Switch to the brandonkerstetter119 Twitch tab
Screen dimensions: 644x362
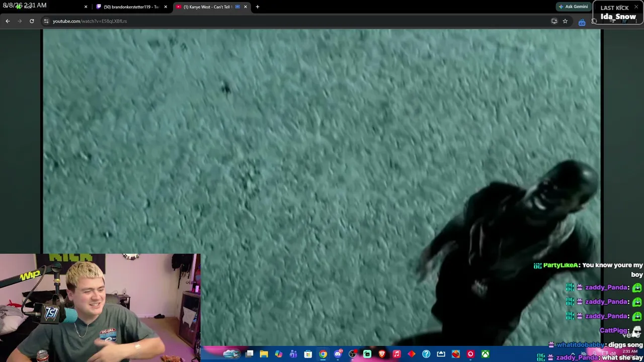point(131,7)
